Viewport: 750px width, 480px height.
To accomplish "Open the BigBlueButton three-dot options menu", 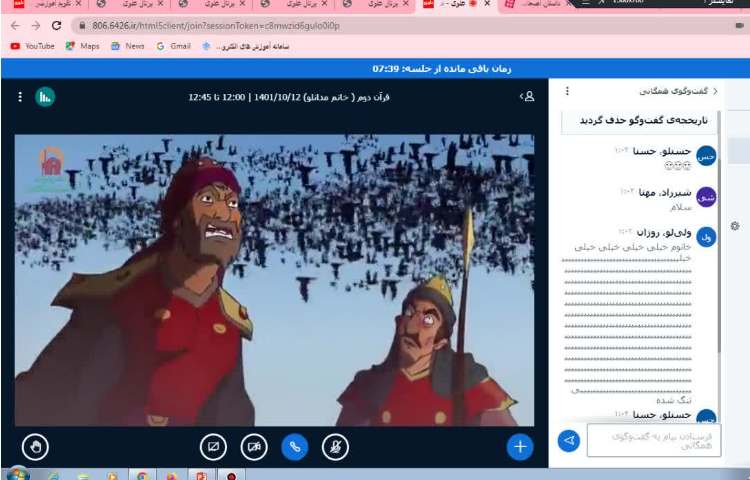I will pos(20,97).
